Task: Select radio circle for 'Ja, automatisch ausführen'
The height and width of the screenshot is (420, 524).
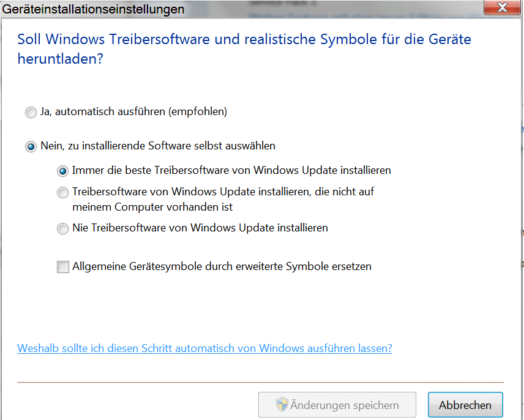Action: coord(31,113)
